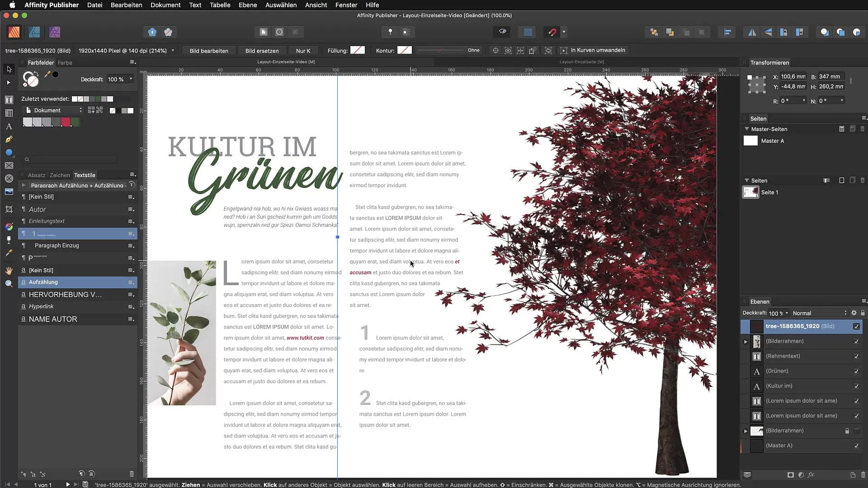868x488 pixels.
Task: Toggle visibility of Master A layer
Action: click(x=856, y=446)
